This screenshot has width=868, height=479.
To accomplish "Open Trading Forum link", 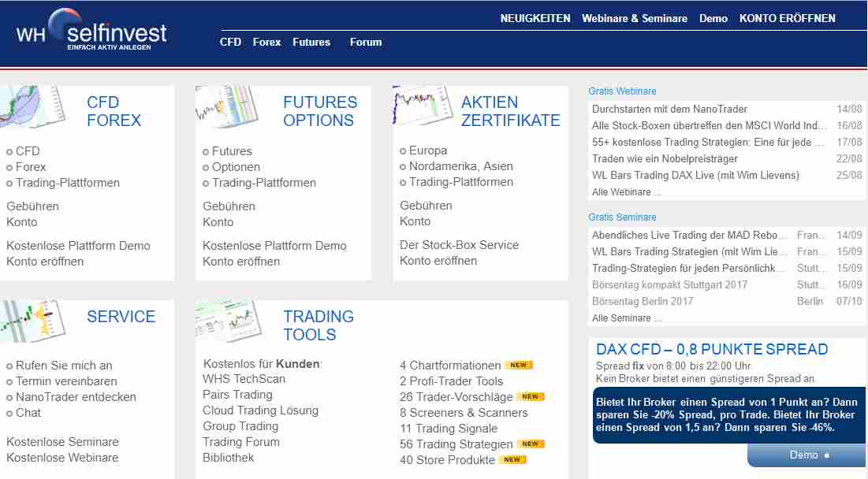I will click(x=240, y=442).
